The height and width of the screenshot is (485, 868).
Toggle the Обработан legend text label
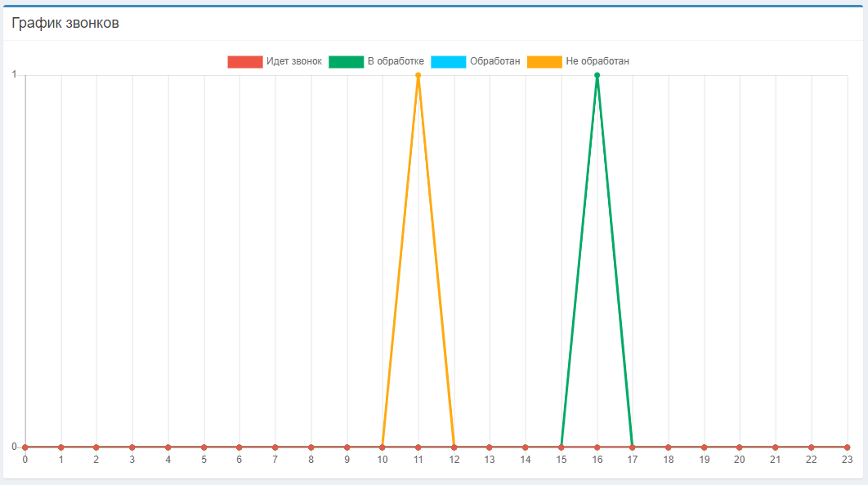point(494,62)
